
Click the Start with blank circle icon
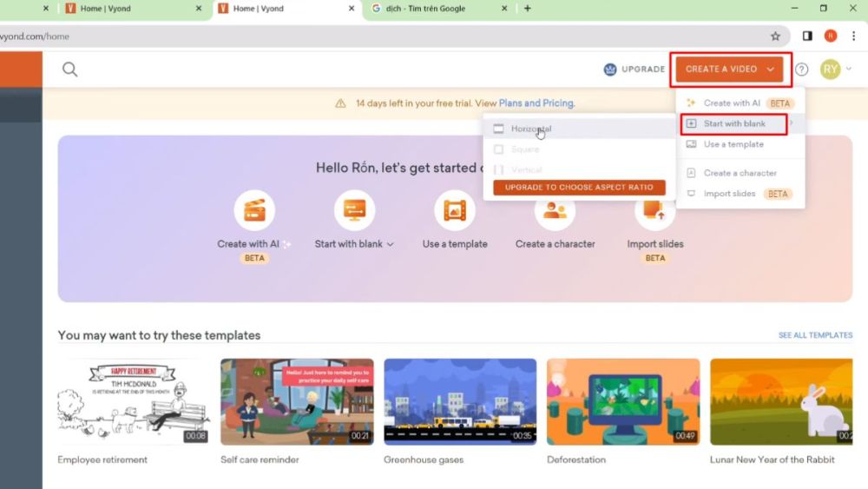coord(354,210)
